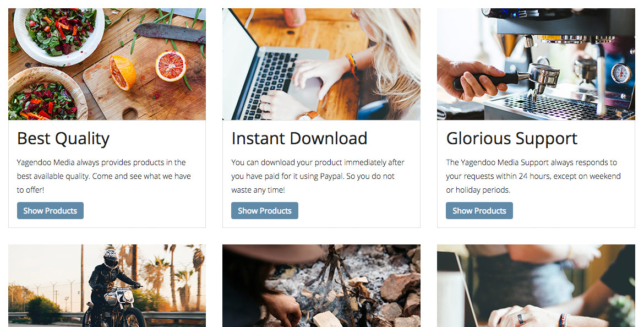Screen dimensions: 644x327
Task: Open the hands with ring photo
Action: (536, 286)
